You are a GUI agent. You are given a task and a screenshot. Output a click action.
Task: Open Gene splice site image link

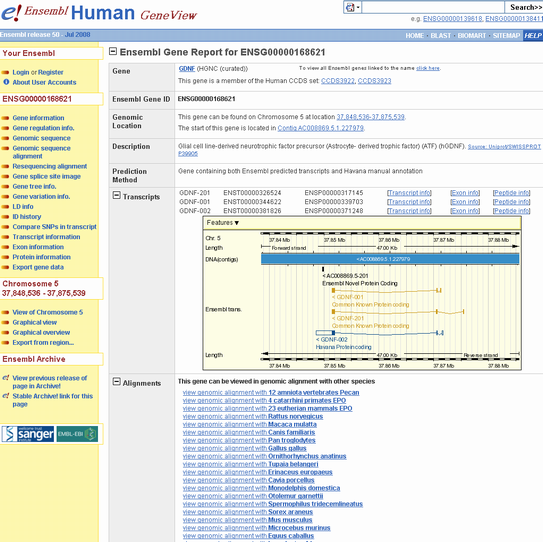coord(46,176)
